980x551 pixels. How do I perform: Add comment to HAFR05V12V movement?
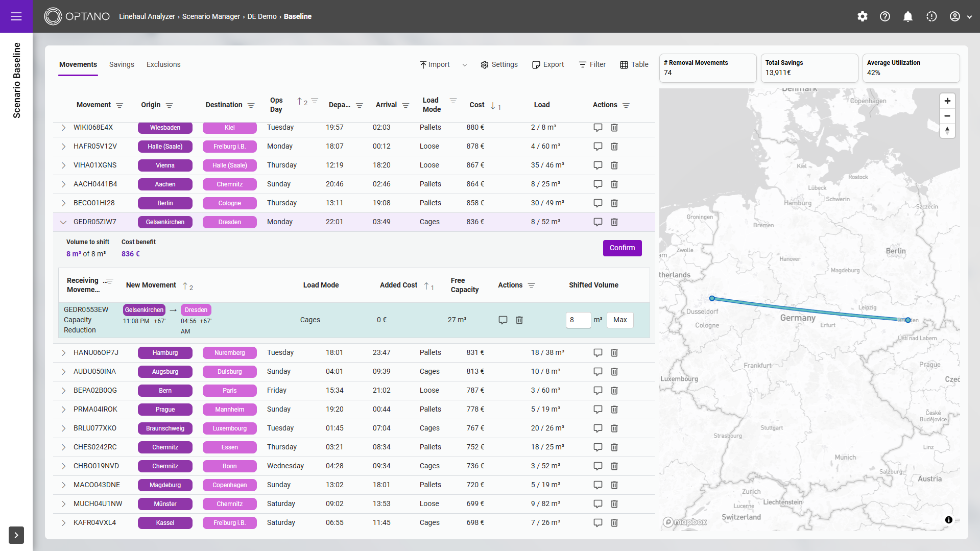tap(598, 147)
